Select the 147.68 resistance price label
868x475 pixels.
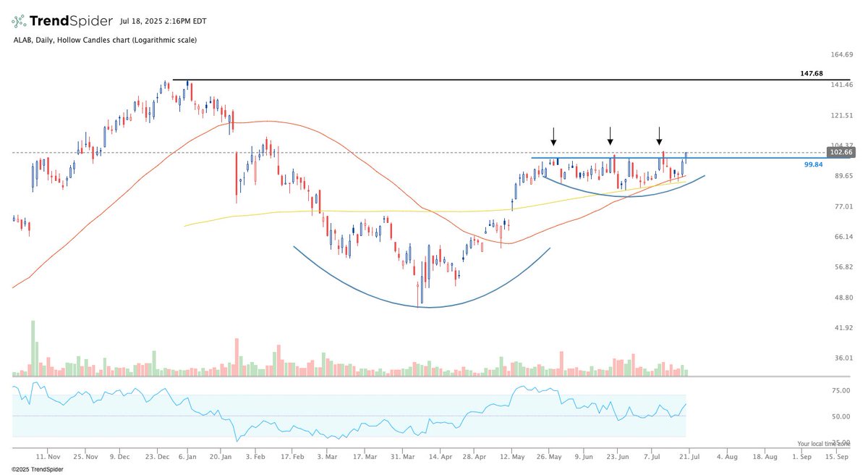coord(812,74)
